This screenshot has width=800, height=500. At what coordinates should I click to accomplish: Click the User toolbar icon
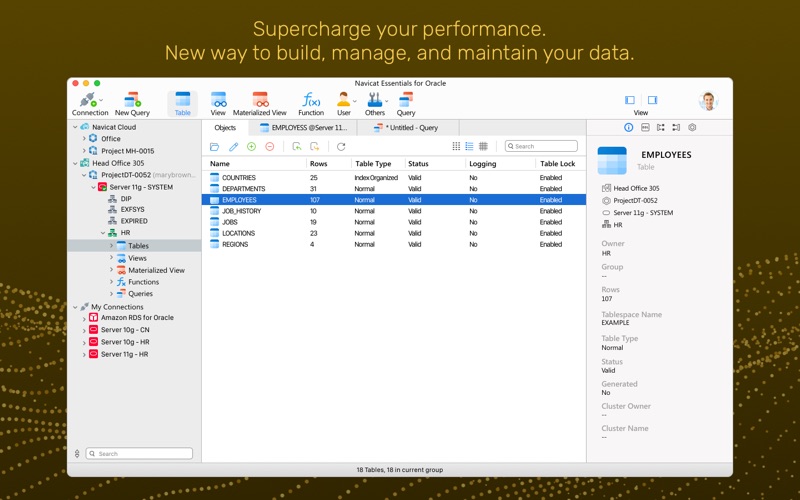click(343, 104)
